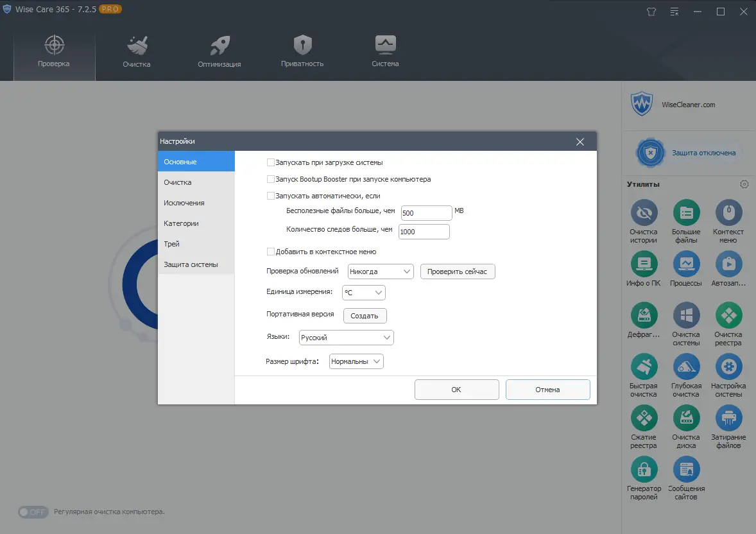Click Создать portable version button
Image resolution: width=756 pixels, height=534 pixels.
(x=365, y=316)
